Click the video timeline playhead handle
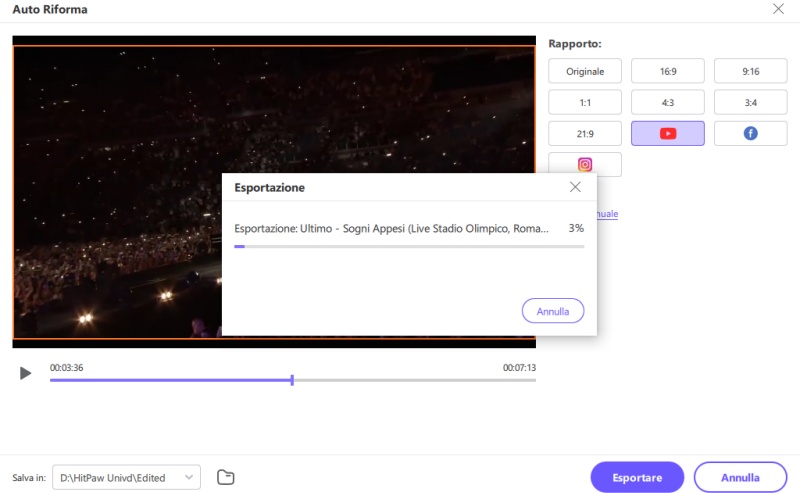800x493 pixels. coord(292,380)
